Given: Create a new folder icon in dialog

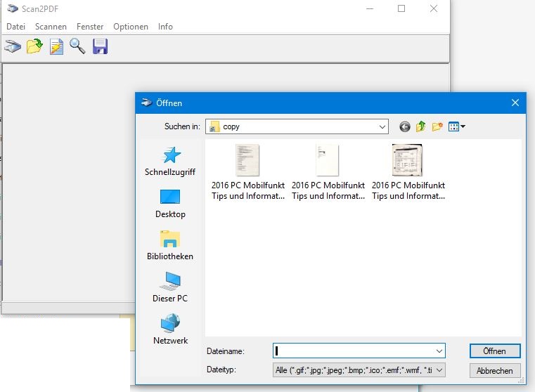Looking at the screenshot, I should click(x=437, y=127).
